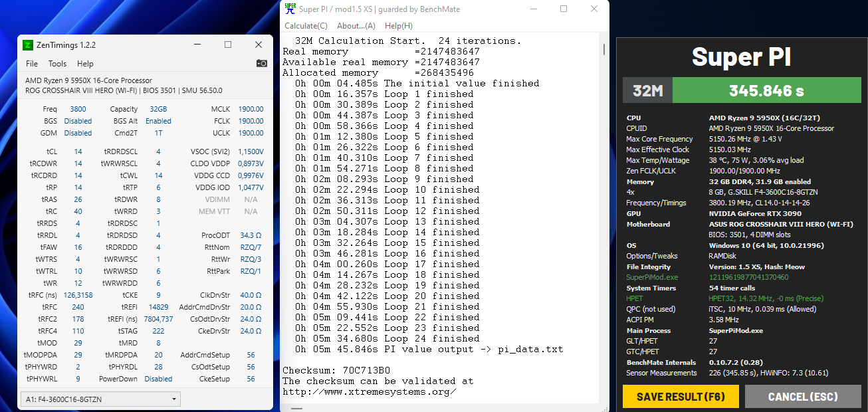Viewport: 868px width, 412px height.
Task: Click the green ZenTimings app icon
Action: [28, 45]
